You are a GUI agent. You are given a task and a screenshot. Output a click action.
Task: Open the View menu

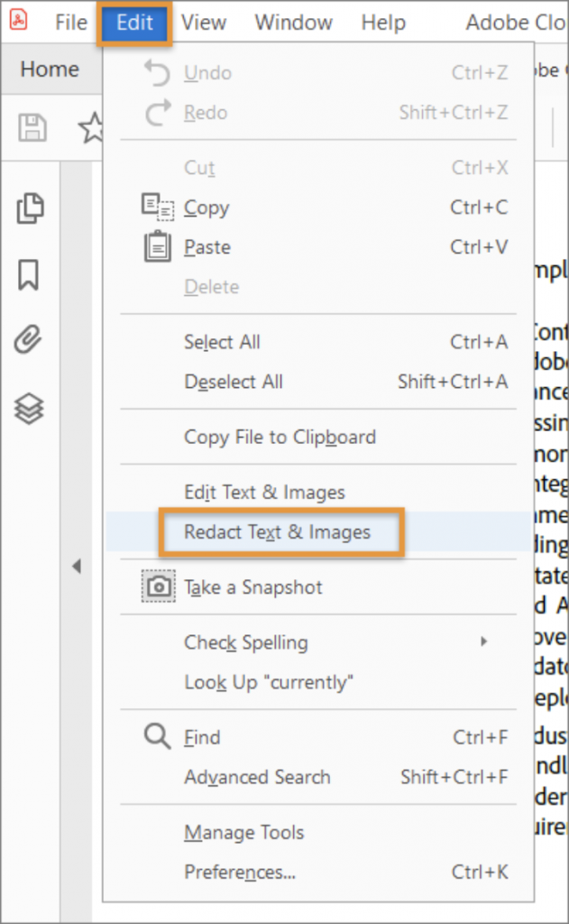[204, 23]
